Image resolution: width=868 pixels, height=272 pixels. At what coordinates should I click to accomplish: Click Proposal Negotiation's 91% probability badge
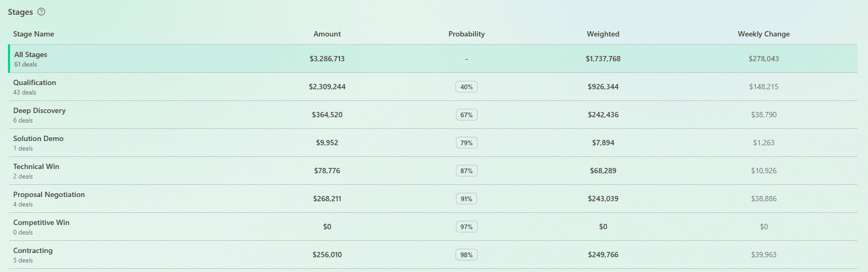click(466, 199)
